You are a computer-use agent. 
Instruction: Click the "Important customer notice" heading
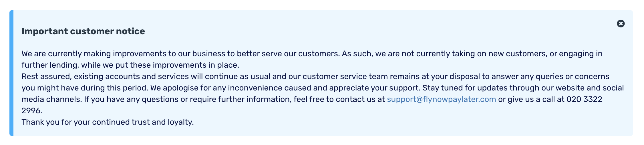tap(83, 31)
